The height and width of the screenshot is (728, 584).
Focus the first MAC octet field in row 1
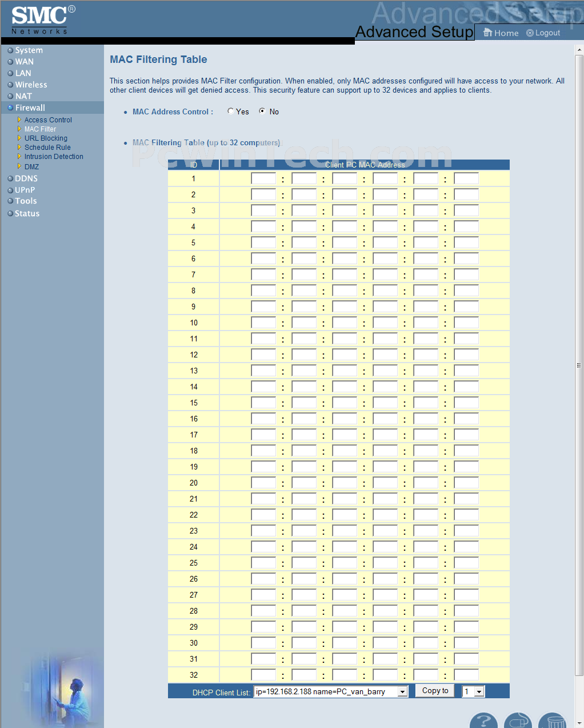click(x=263, y=178)
